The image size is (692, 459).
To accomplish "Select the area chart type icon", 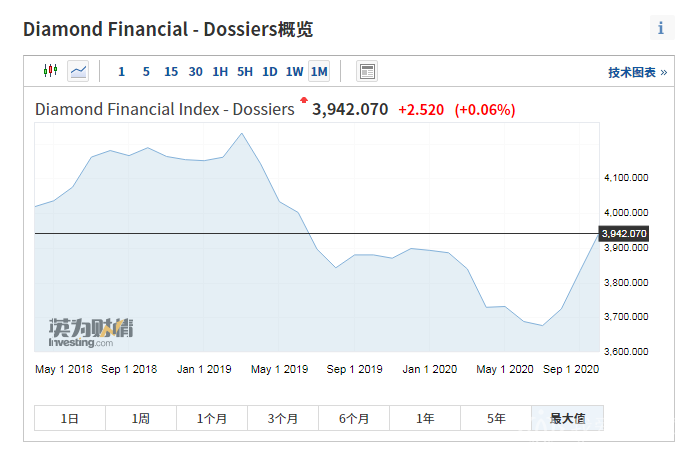I will pyautogui.click(x=78, y=71).
